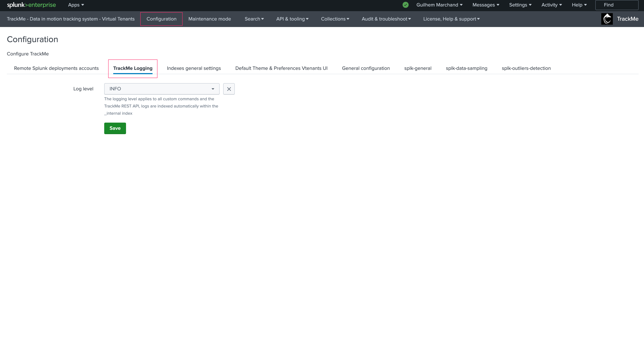Viewport: 644px width, 350px height.
Task: Open the Help dropdown
Action: pos(579,5)
